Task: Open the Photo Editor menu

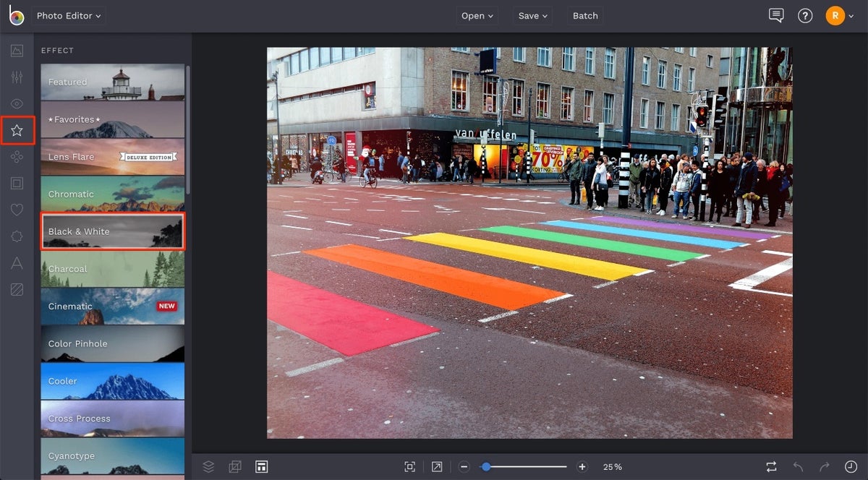Action: tap(68, 15)
